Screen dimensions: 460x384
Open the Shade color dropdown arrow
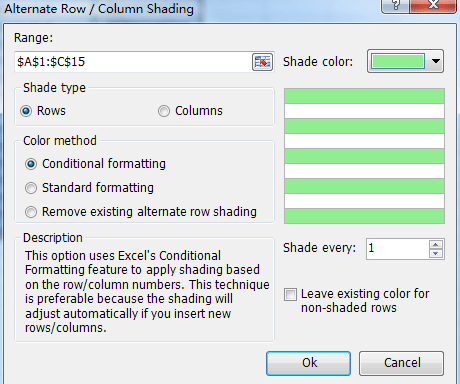click(x=435, y=61)
